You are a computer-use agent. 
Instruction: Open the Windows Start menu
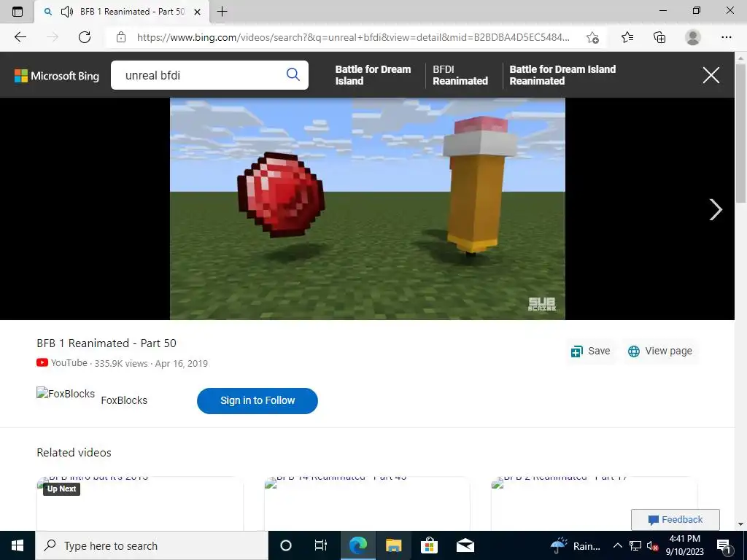point(18,545)
